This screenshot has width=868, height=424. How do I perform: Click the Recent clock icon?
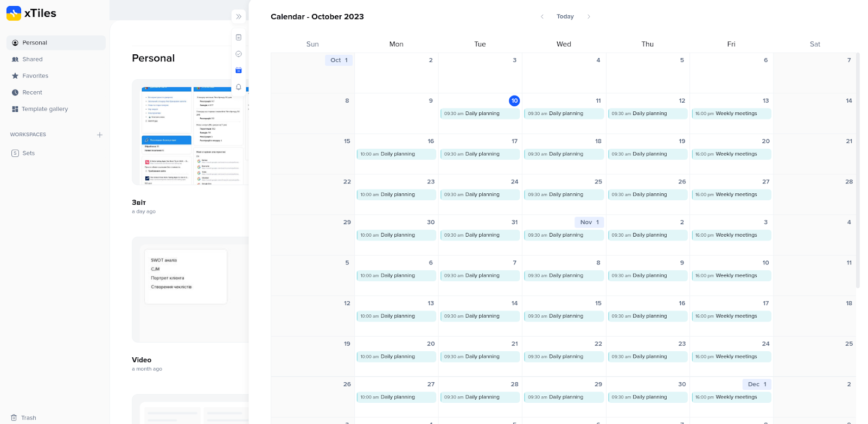pyautogui.click(x=15, y=92)
